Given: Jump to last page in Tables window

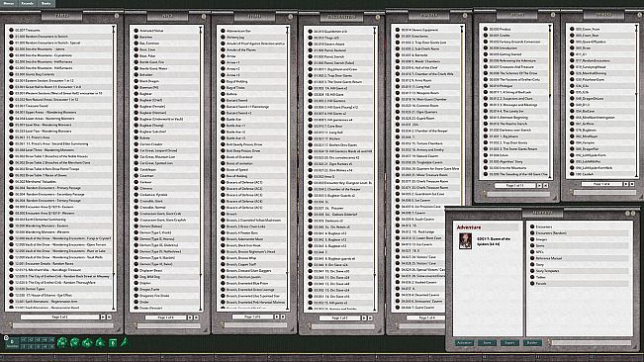Looking at the screenshot, I should click(x=109, y=317).
